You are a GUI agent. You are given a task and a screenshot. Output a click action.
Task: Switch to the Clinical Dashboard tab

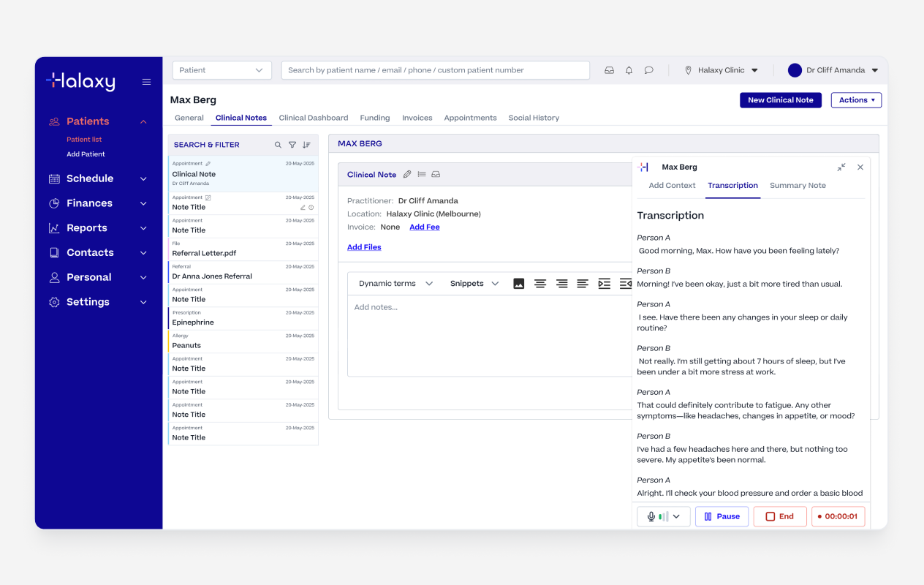click(314, 118)
